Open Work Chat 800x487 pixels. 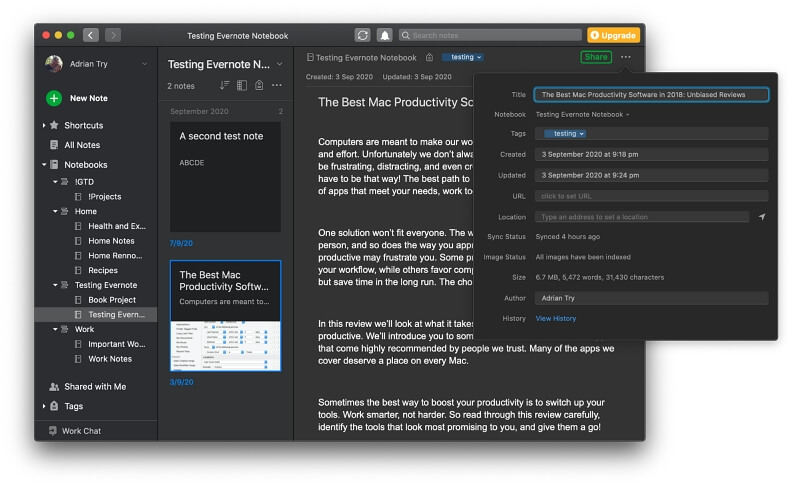[81, 431]
